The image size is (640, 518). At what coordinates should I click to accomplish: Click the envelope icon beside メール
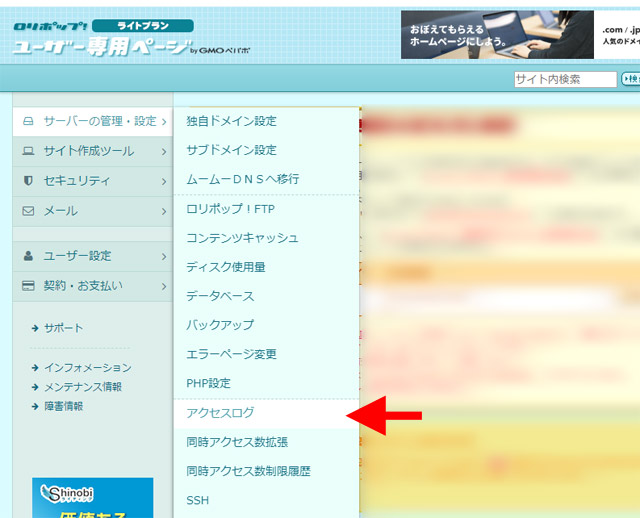point(28,211)
